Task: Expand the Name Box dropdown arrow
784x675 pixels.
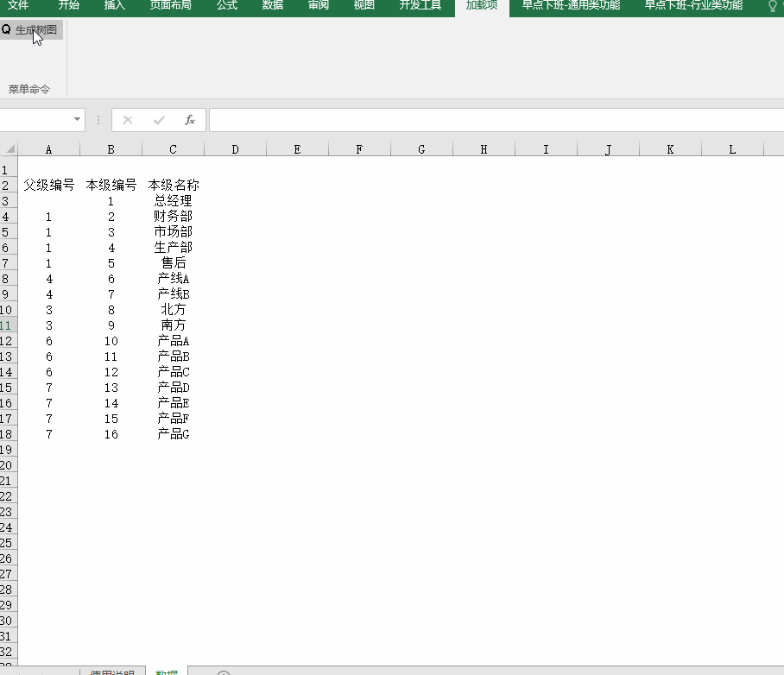Action: (x=77, y=119)
